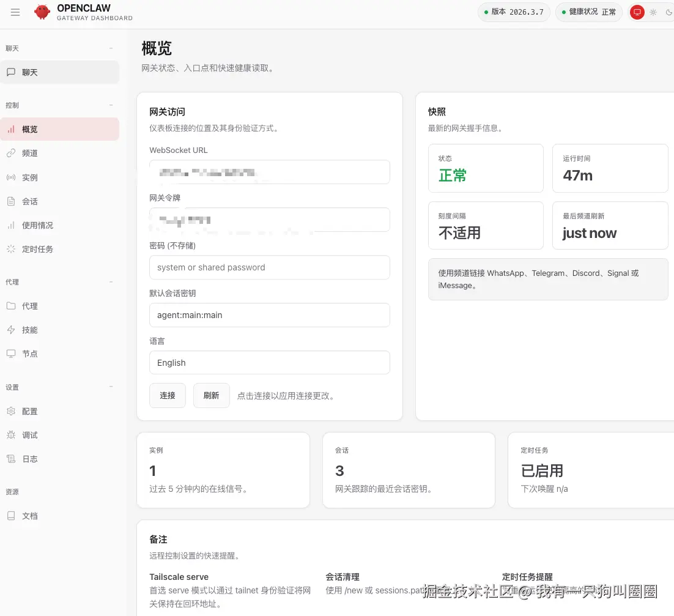Screen dimensions: 674x616
Task: Click the 刻度间隔 不适用 card
Action: pyautogui.click(x=486, y=225)
